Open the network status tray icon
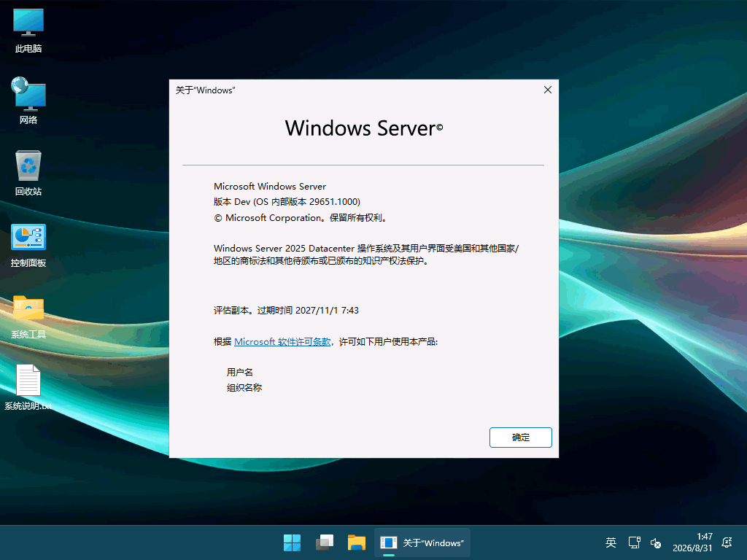The width and height of the screenshot is (747, 560). pos(634,542)
